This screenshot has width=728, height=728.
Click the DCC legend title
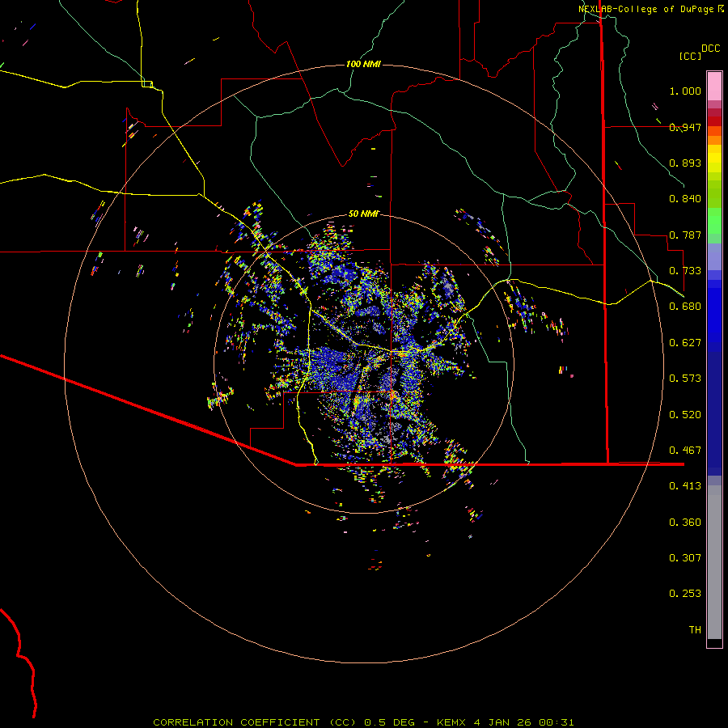(x=711, y=49)
